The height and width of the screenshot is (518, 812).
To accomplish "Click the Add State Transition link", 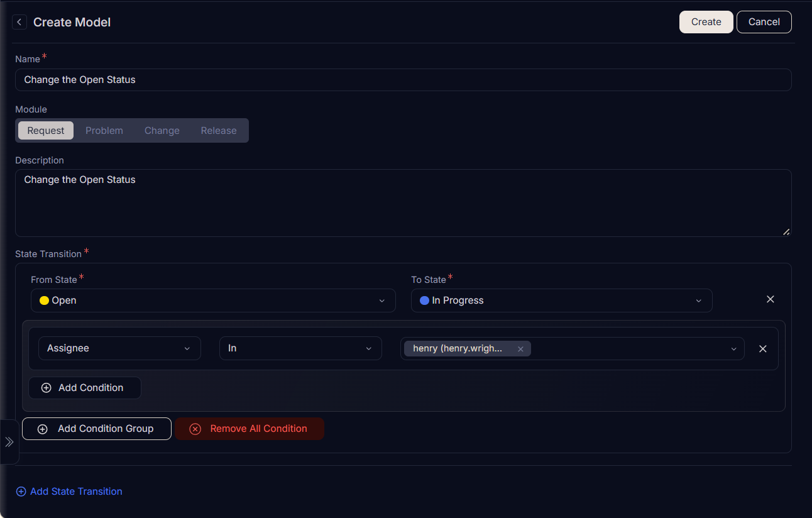I will click(x=69, y=492).
